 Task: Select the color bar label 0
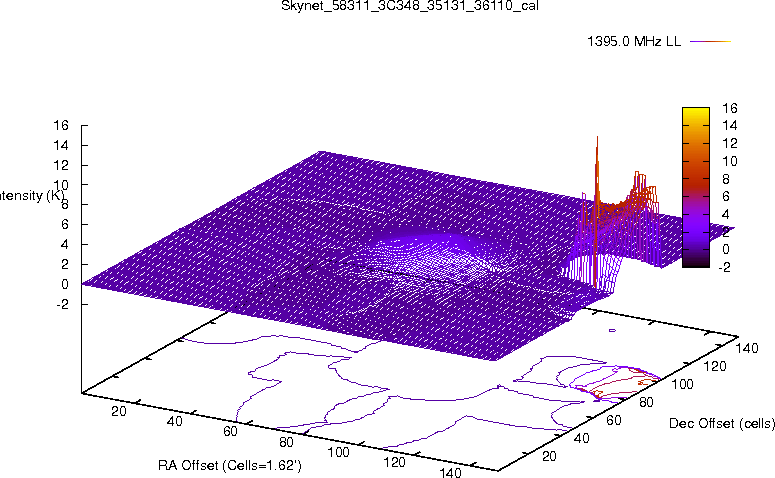726,249
